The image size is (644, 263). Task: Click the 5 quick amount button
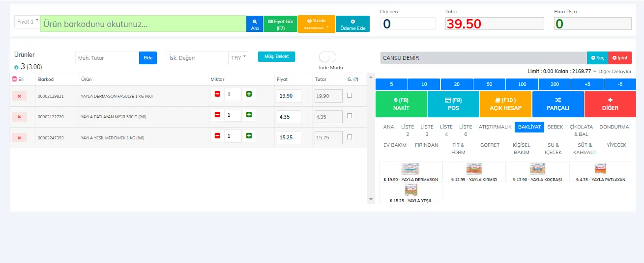[x=391, y=84]
